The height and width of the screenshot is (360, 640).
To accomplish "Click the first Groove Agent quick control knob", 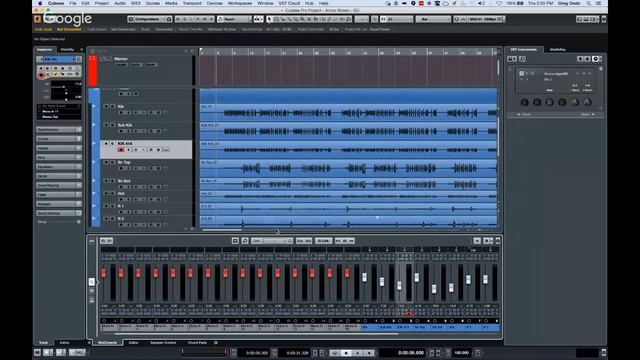I will pos(524,102).
